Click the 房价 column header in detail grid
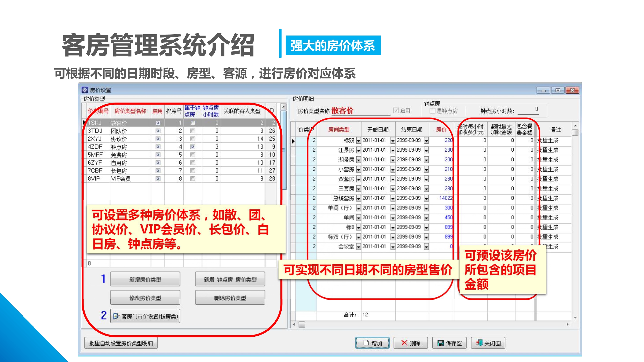The height and width of the screenshot is (362, 644). [x=441, y=129]
